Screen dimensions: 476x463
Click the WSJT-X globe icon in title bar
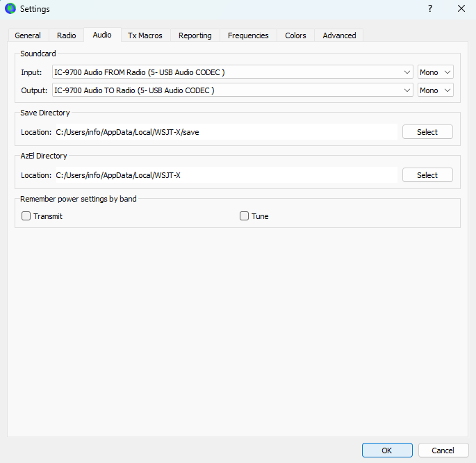[x=10, y=9]
